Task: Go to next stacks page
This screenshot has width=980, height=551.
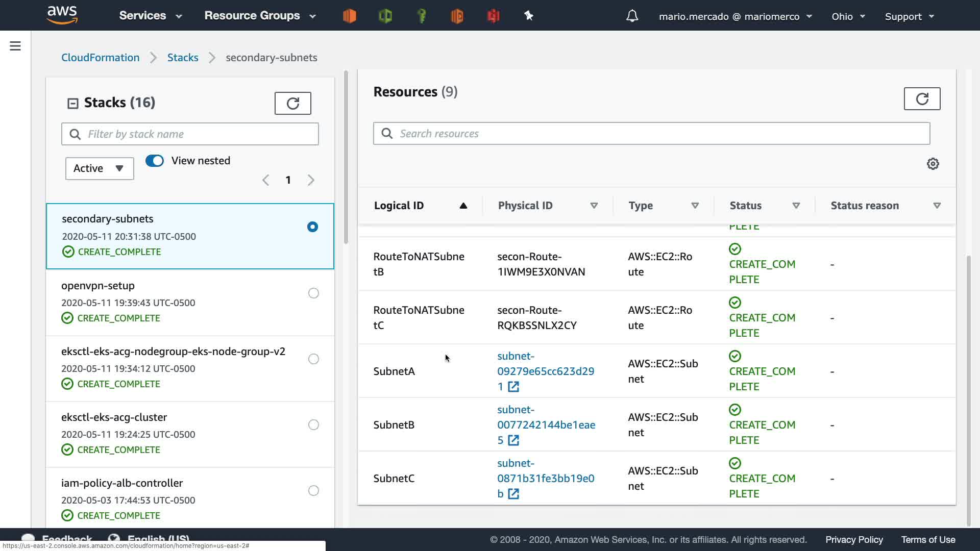Action: (x=311, y=180)
